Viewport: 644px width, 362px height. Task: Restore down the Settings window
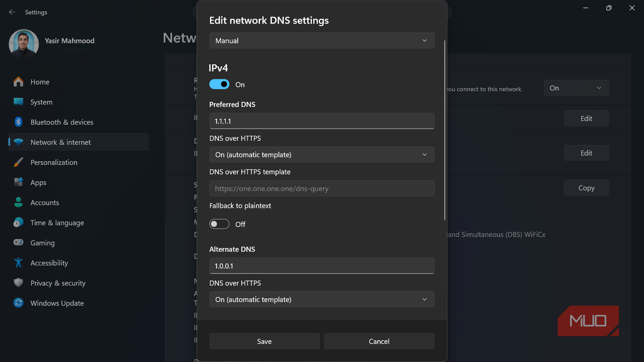point(608,8)
